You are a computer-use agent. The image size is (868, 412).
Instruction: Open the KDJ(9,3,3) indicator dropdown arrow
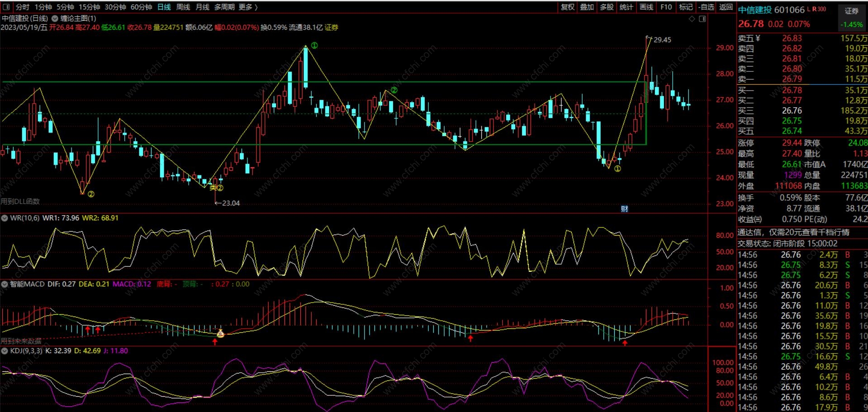5,351
